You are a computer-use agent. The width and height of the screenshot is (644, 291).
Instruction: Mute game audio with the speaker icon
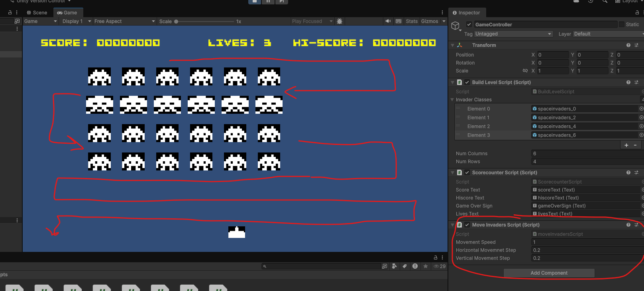click(388, 21)
